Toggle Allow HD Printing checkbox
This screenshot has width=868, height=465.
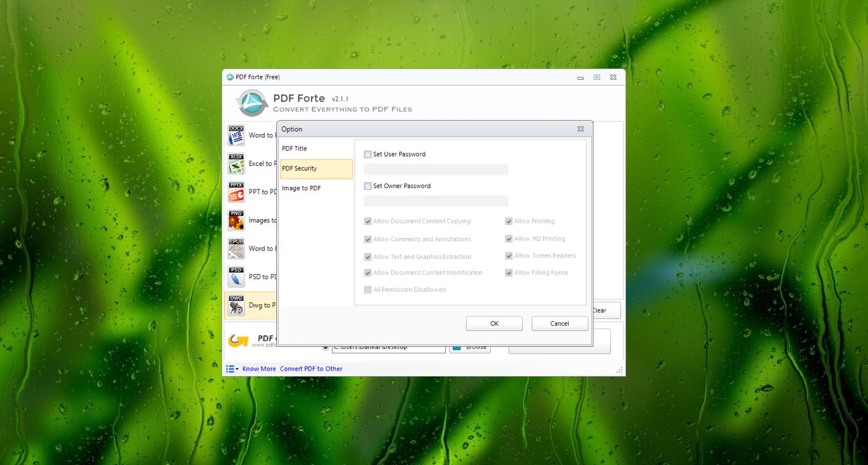[x=509, y=239]
